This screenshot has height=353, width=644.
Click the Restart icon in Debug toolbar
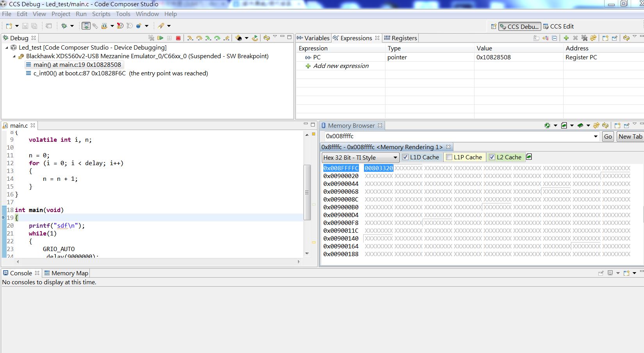255,38
